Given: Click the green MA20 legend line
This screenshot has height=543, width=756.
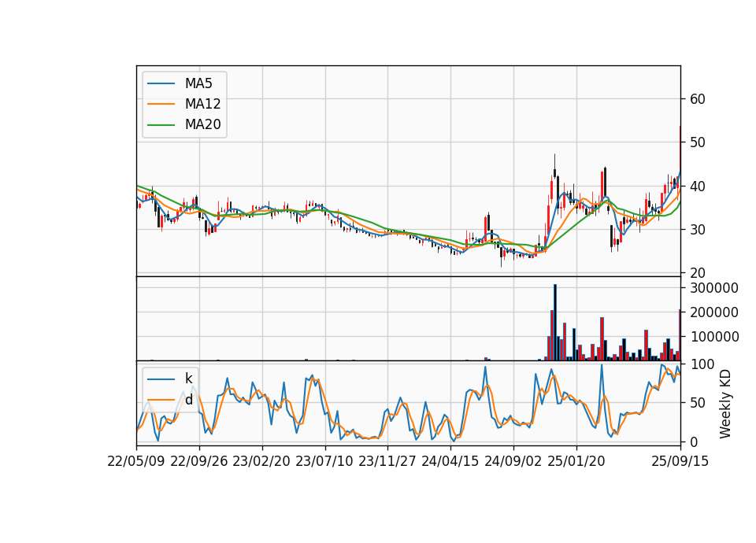Looking at the screenshot, I should tap(161, 125).
